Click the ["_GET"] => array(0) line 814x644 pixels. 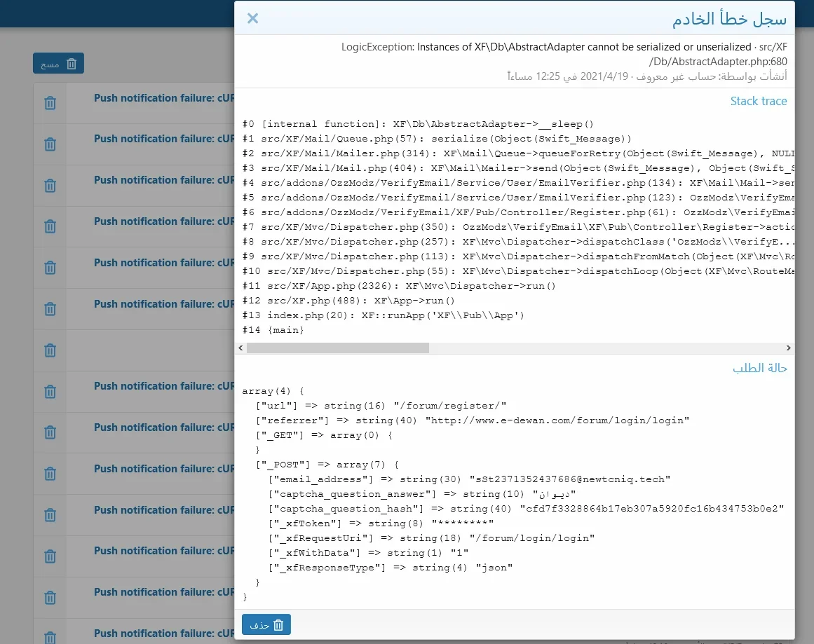(324, 435)
